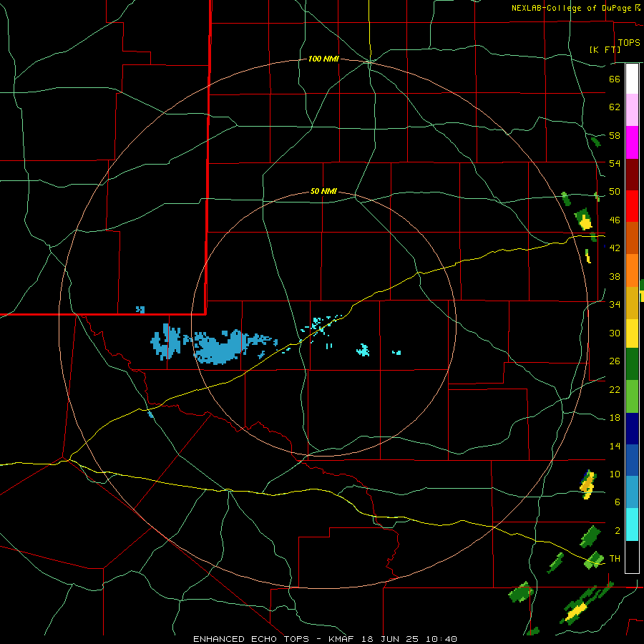Click the ENHANCED ECHO TOPS caption
This screenshot has height=644, width=644.
point(251,639)
